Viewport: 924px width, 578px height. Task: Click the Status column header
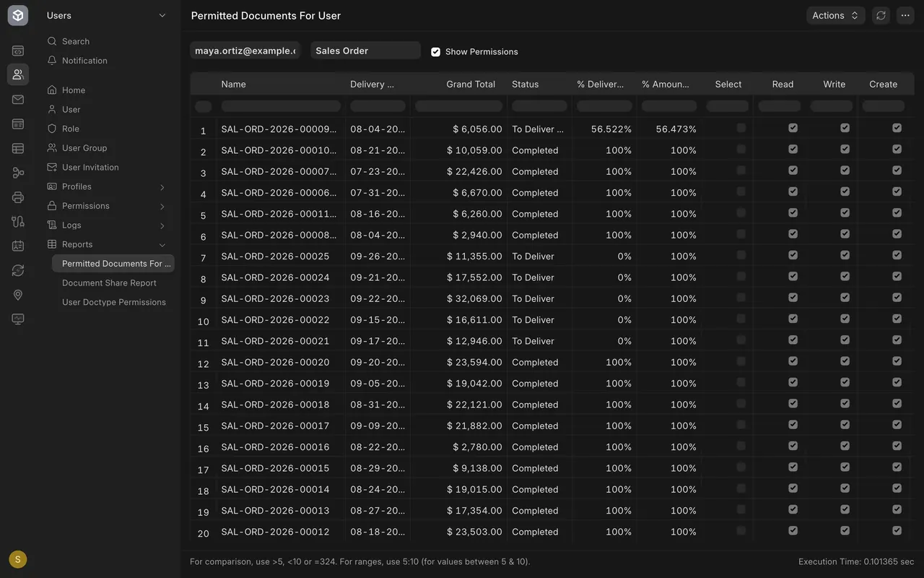(526, 85)
